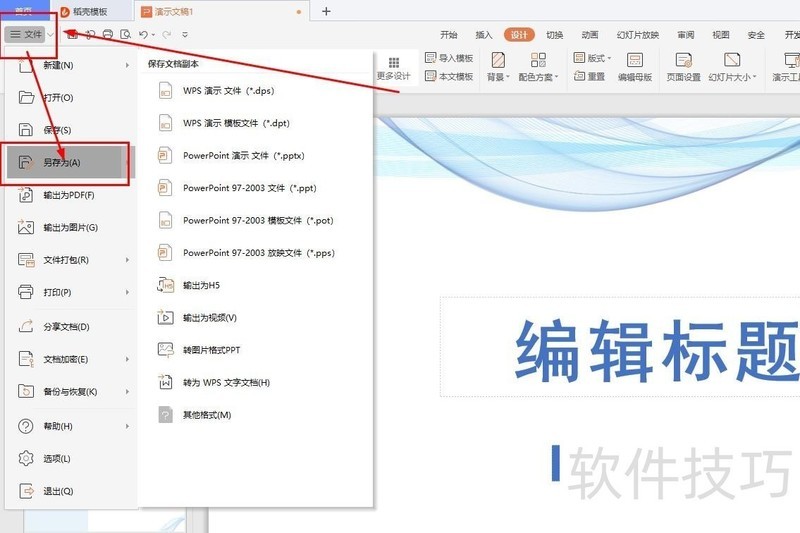Choose 输出为H5 option
This screenshot has width=800, height=533.
[x=257, y=285]
